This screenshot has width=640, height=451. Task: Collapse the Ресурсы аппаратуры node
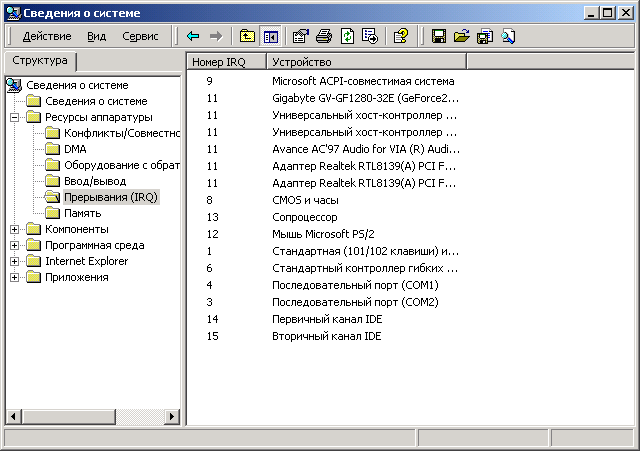pyautogui.click(x=14, y=118)
